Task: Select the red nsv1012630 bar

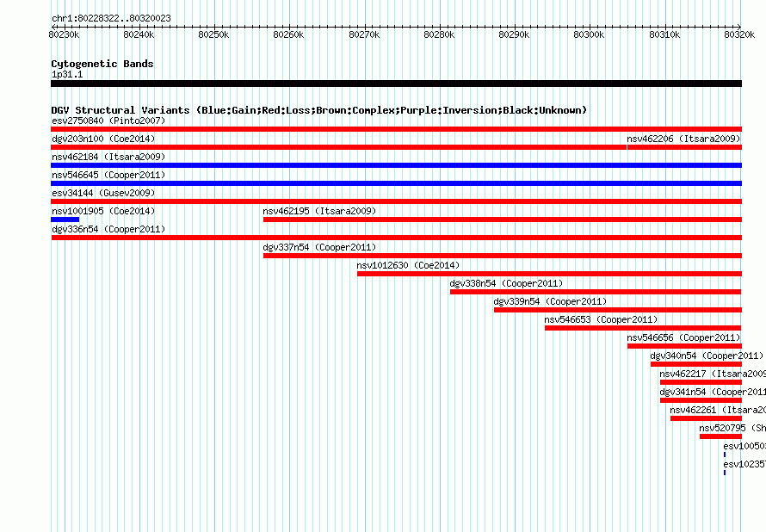Action: pos(550,274)
